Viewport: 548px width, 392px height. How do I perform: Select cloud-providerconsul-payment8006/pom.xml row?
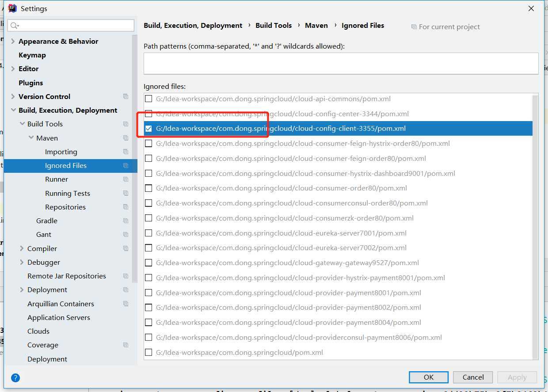(338, 337)
